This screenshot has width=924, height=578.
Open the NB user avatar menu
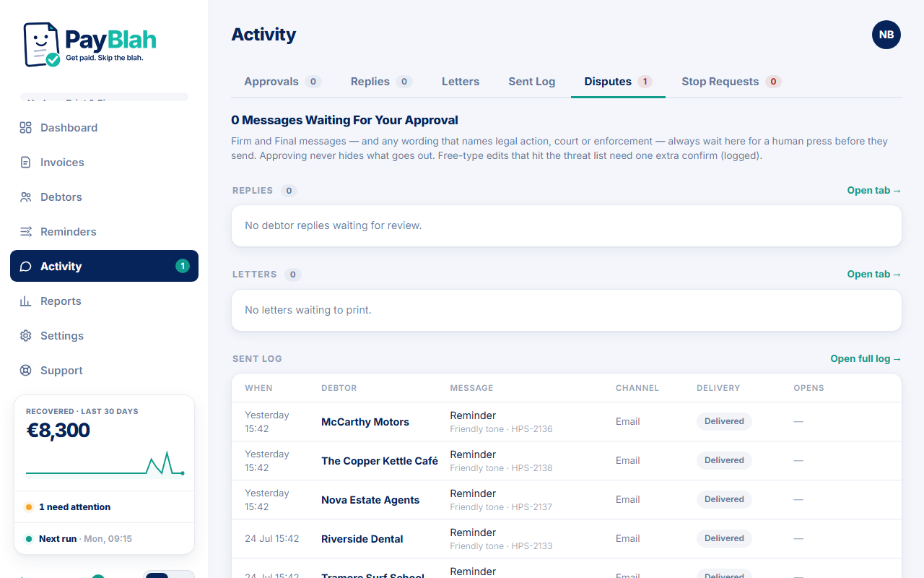(886, 35)
